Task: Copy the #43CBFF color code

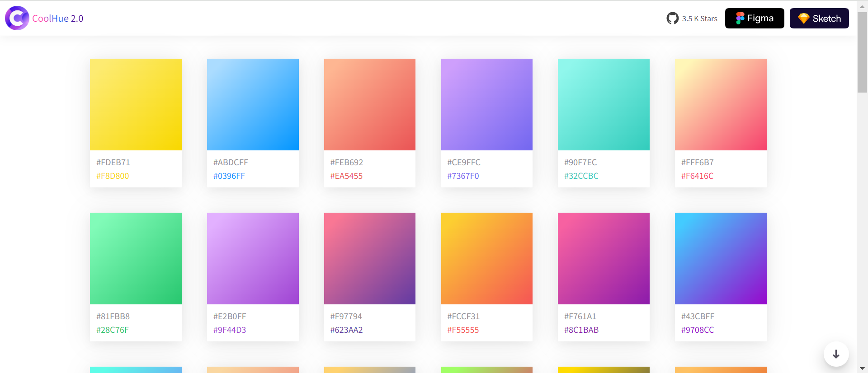Action: click(698, 317)
